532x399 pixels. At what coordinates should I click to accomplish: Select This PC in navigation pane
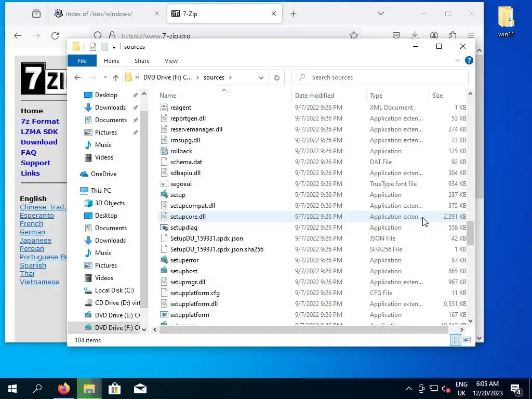pos(101,191)
